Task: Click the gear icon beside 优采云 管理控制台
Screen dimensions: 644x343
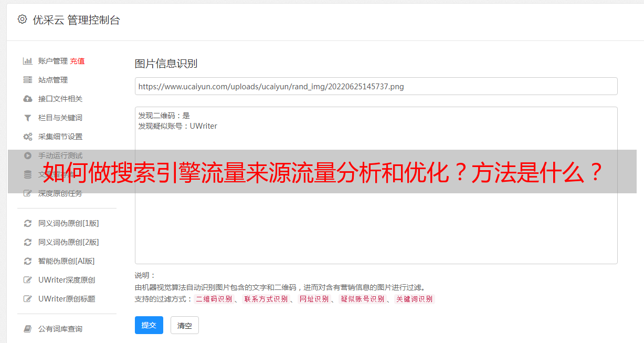Action: pyautogui.click(x=22, y=19)
